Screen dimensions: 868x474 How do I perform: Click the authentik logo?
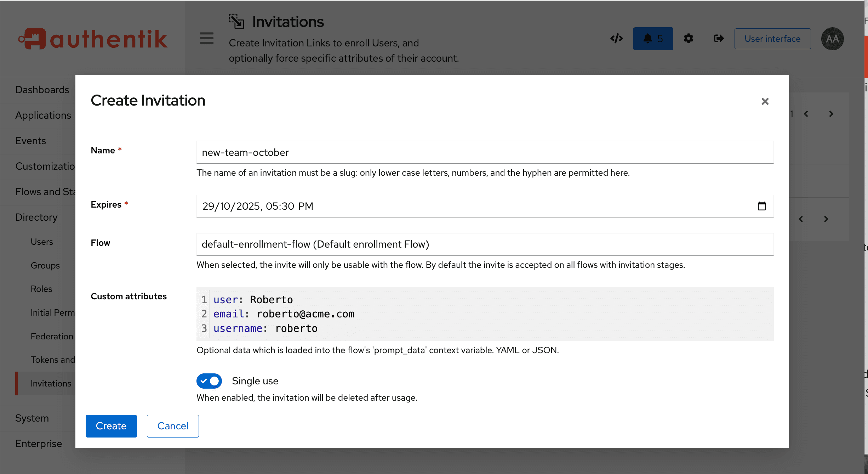pyautogui.click(x=93, y=38)
